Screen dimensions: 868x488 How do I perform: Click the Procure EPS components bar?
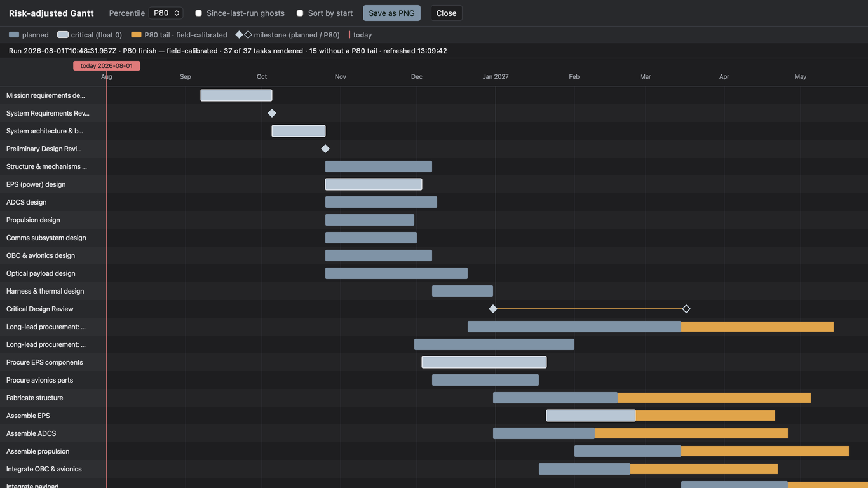[484, 362]
